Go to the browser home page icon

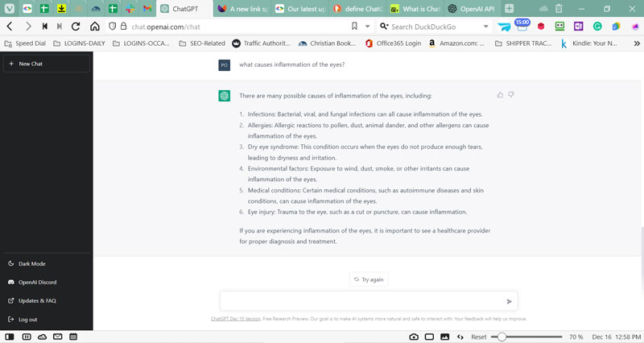[95, 27]
